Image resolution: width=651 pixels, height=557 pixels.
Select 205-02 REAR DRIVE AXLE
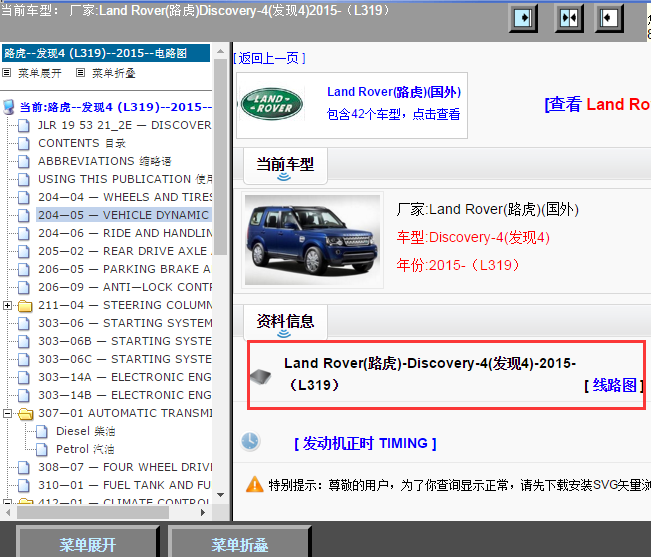click(x=125, y=251)
